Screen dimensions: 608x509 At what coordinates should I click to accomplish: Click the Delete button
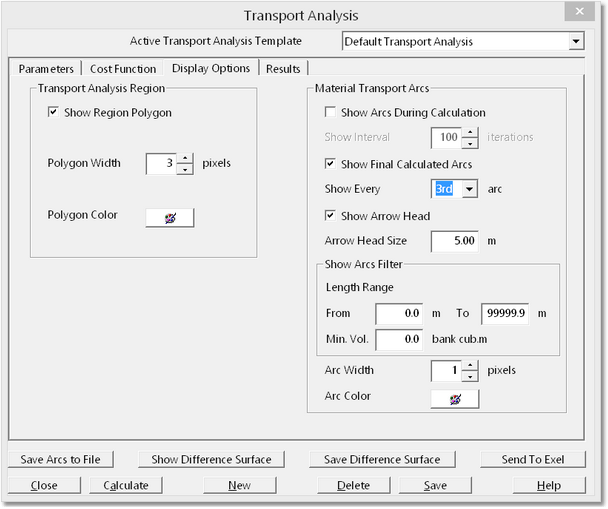pos(354,485)
